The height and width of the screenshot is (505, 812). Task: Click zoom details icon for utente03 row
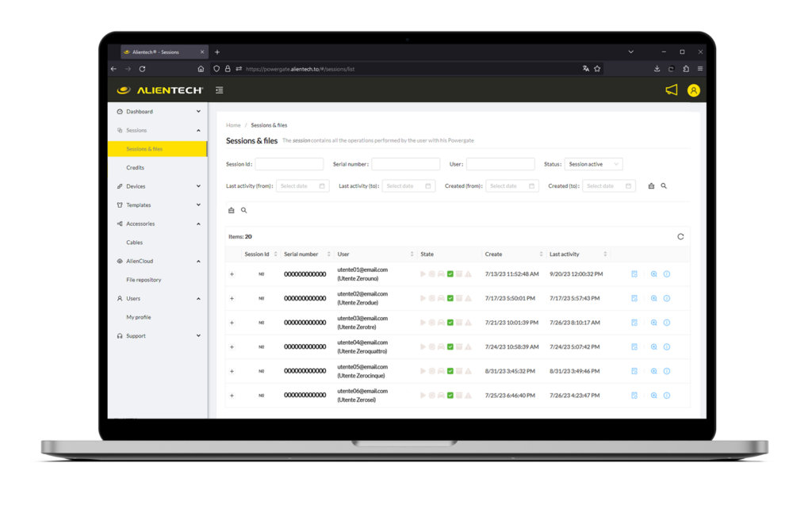(x=654, y=323)
